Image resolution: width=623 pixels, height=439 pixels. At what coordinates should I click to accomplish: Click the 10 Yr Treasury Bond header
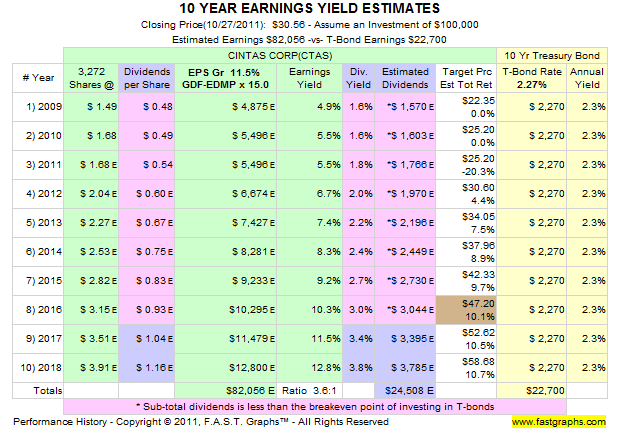coord(552,56)
